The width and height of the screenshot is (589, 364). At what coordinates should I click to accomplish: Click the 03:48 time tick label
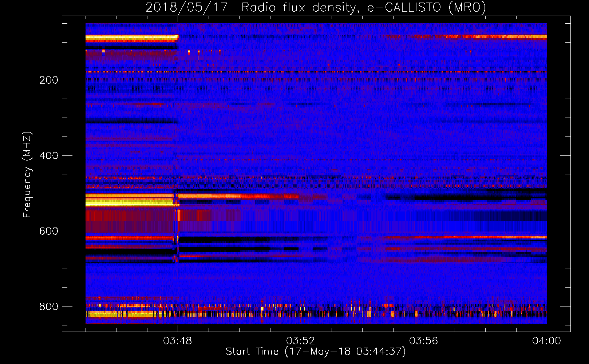pyautogui.click(x=178, y=341)
